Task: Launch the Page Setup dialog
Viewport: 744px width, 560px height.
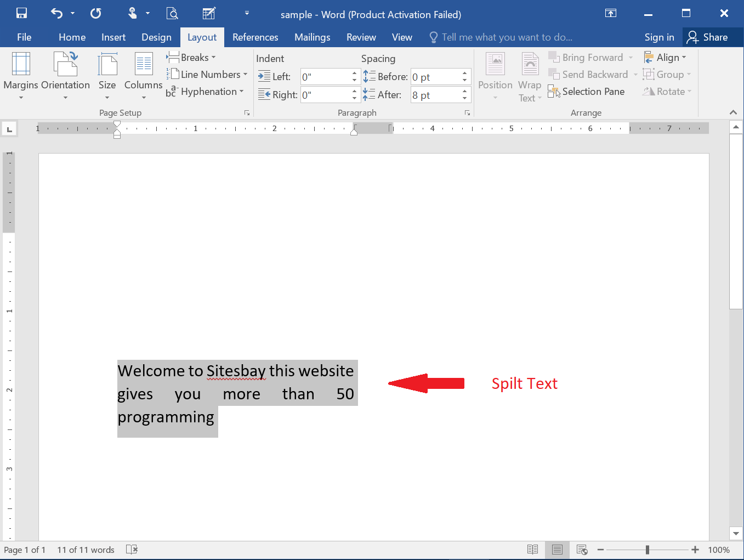Action: (x=247, y=113)
